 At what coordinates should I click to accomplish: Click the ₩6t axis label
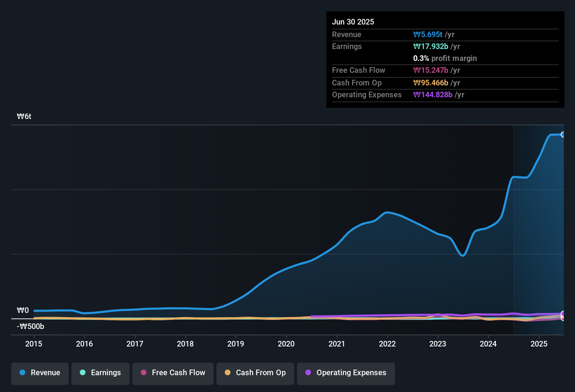(24, 116)
